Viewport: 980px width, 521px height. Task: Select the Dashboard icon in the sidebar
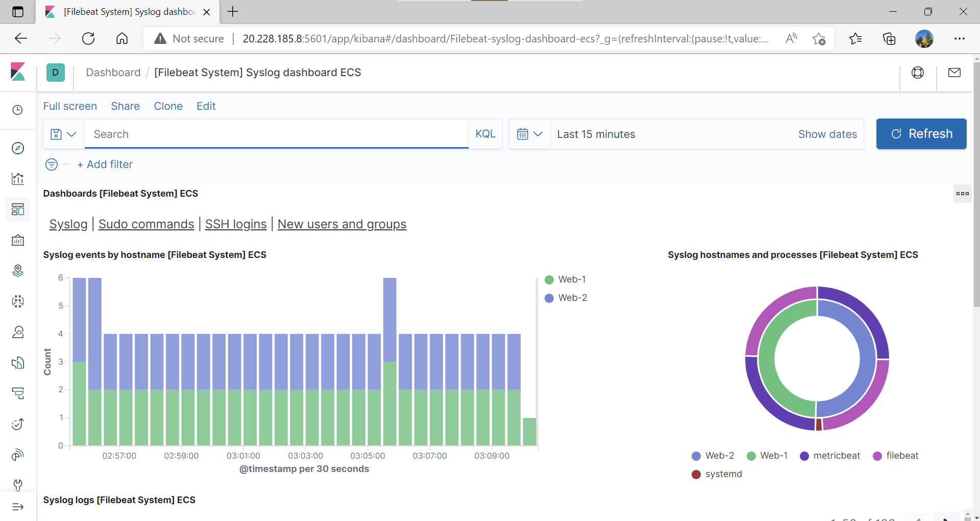(17, 210)
